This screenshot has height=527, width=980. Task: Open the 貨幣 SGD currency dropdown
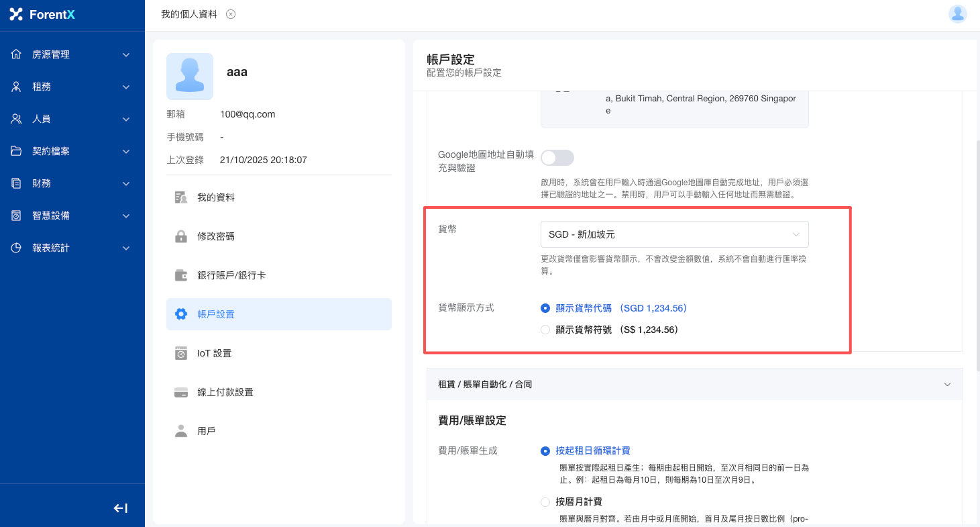pyautogui.click(x=674, y=234)
